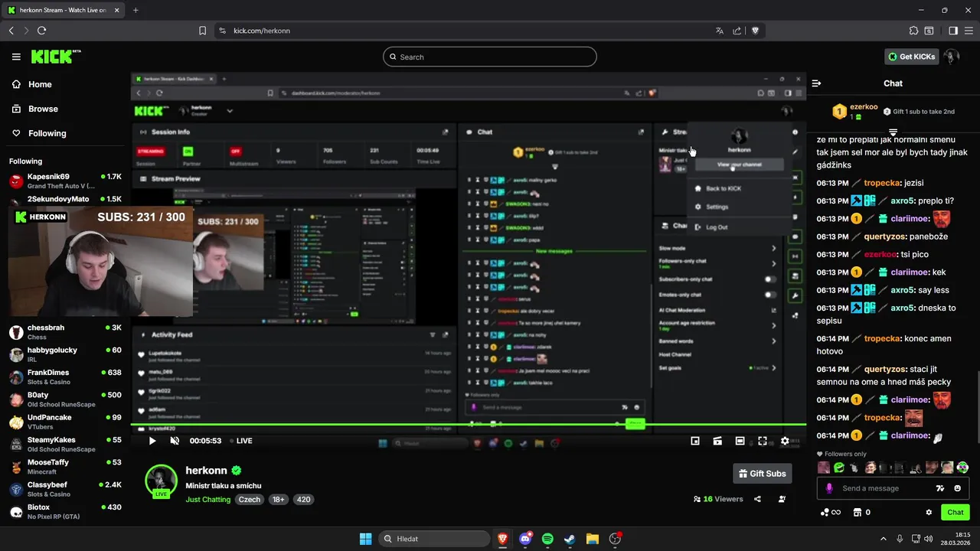Open video player settings gear
The image size is (980, 551).
(x=785, y=441)
